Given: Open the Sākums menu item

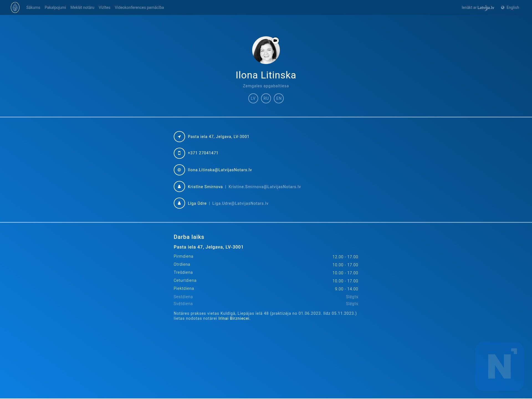Looking at the screenshot, I should pyautogui.click(x=33, y=7).
